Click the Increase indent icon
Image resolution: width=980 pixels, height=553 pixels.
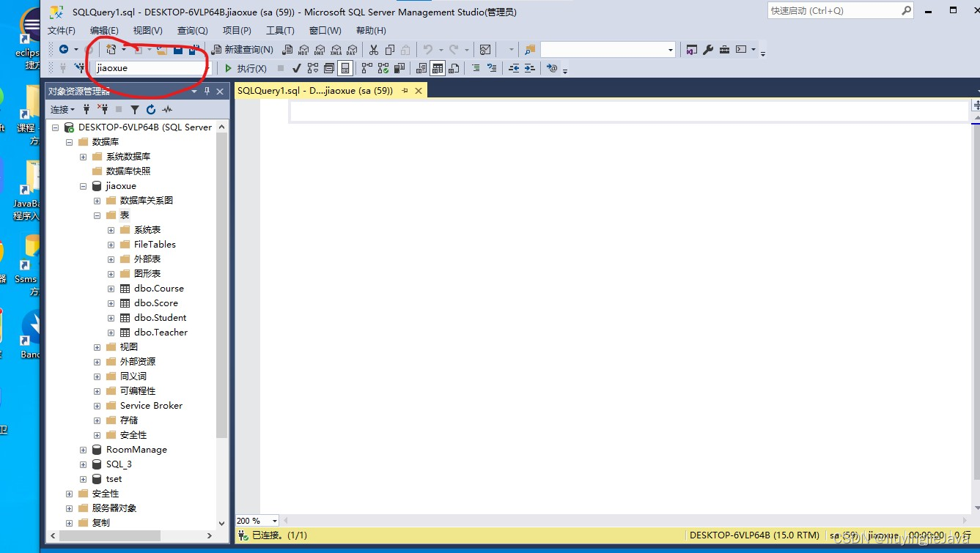pyautogui.click(x=530, y=68)
